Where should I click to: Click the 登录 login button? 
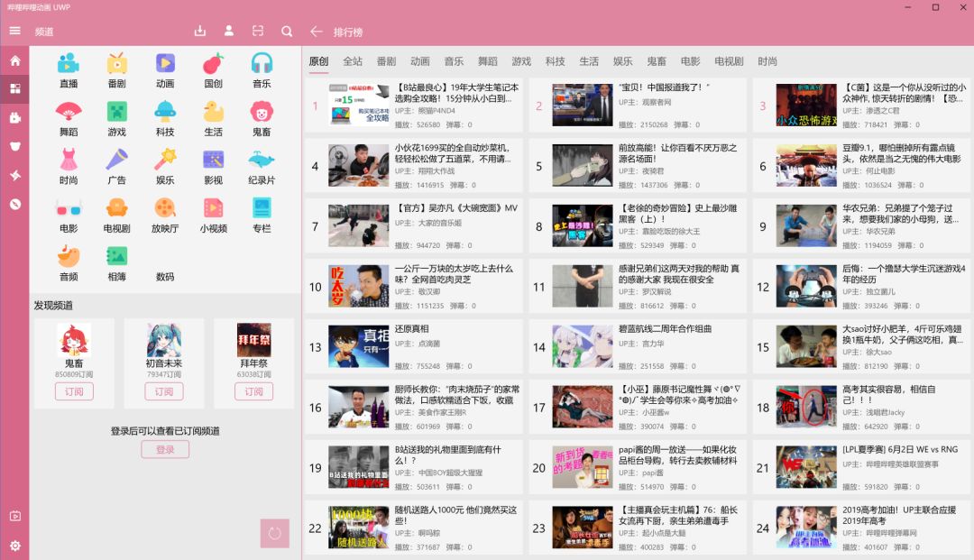coord(165,449)
